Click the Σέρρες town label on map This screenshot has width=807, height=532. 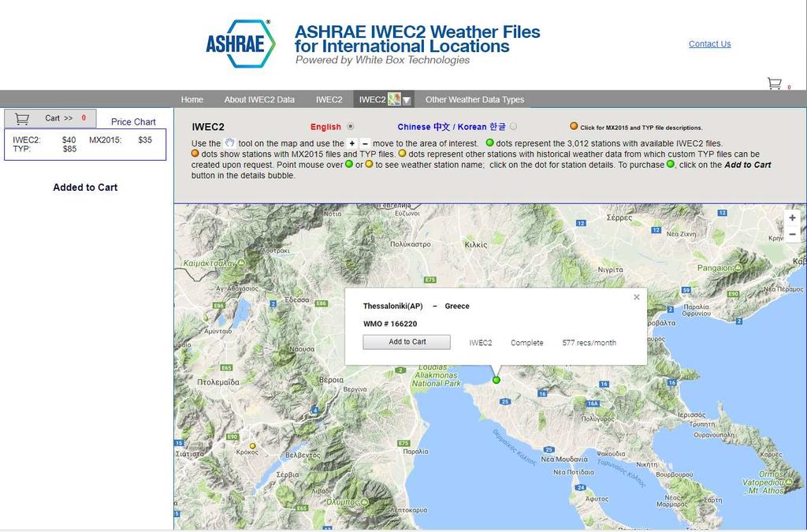click(619, 218)
